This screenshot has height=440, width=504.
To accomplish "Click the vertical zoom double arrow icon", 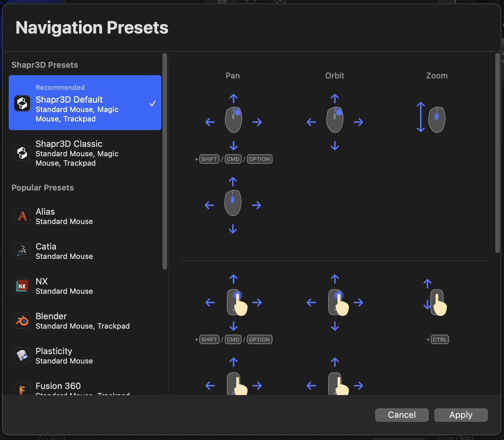I will [x=421, y=117].
